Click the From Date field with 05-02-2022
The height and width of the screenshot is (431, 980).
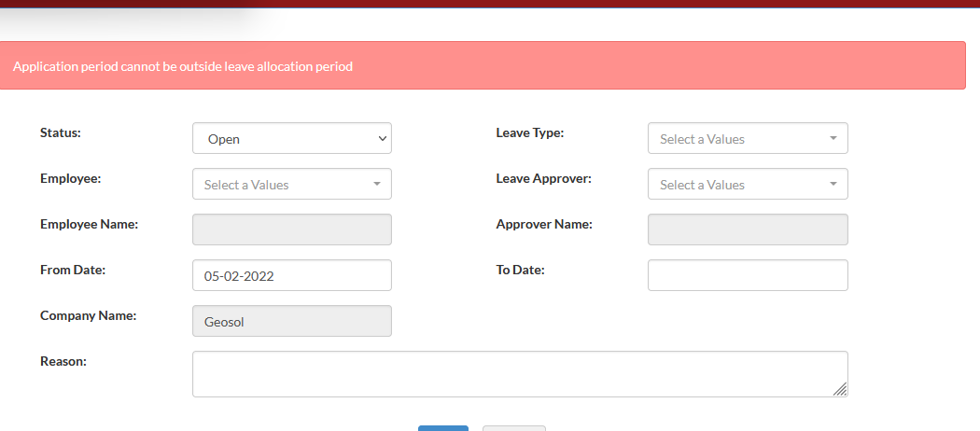point(292,275)
